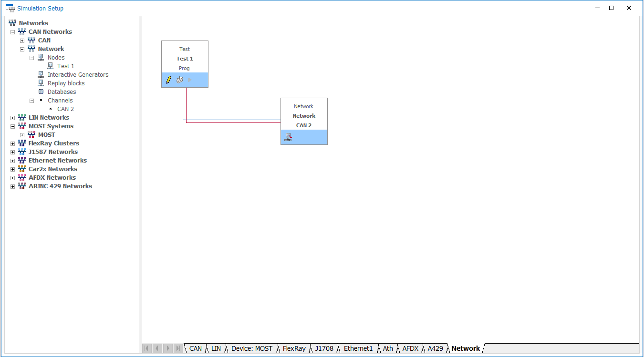Collapse the CAN Networks branch

[x=12, y=31]
